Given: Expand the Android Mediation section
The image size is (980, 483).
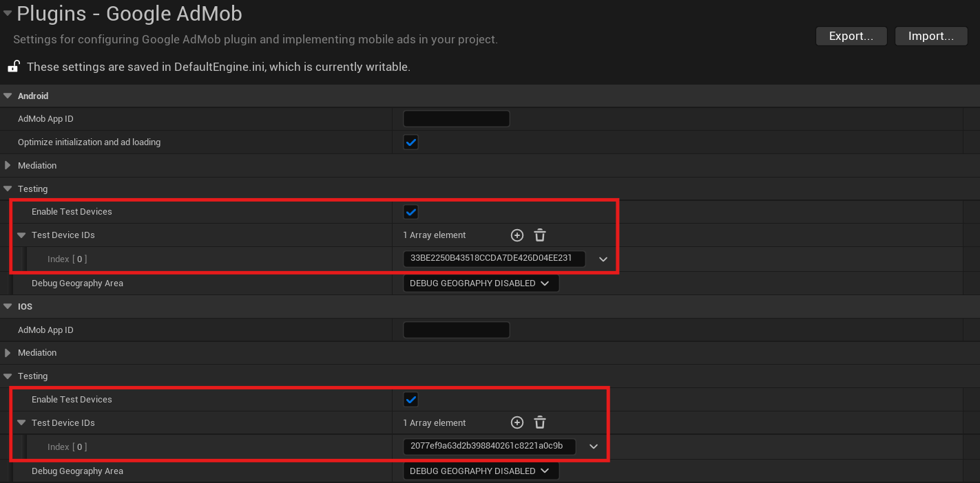Looking at the screenshot, I should pos(8,166).
